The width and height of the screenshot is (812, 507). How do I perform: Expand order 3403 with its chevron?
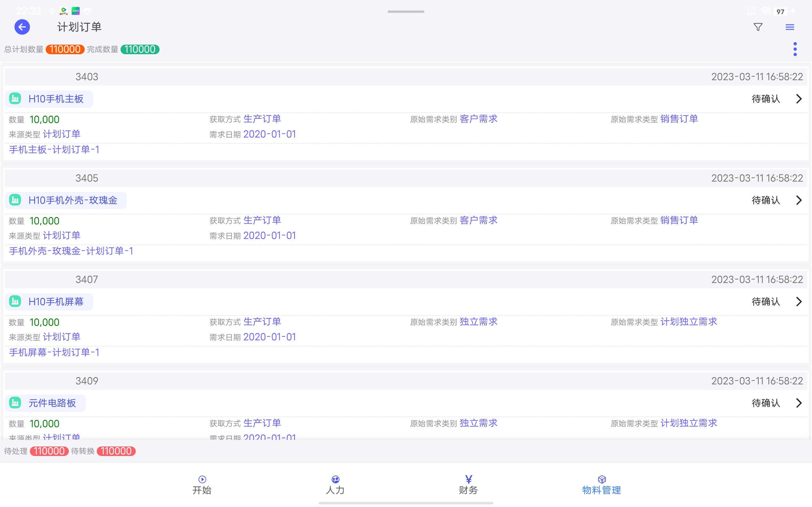click(799, 99)
